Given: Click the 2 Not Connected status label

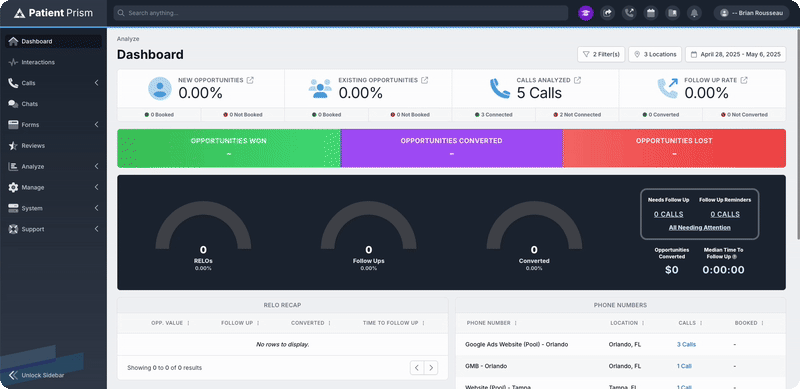Looking at the screenshot, I should point(577,115).
